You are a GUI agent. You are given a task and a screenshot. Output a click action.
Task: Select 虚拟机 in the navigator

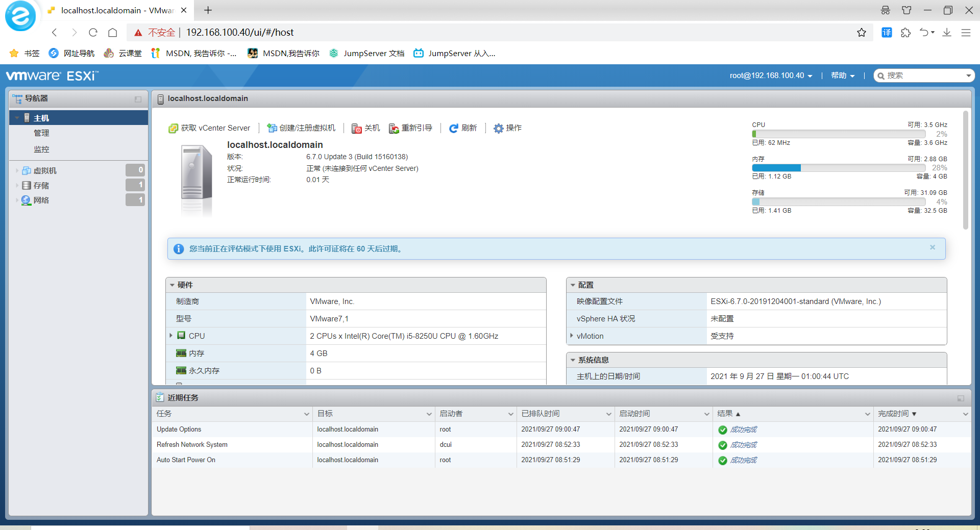point(45,170)
